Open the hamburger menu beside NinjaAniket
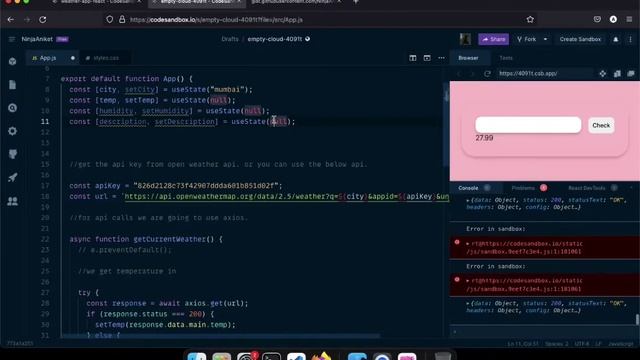The image size is (640, 360). click(11, 39)
